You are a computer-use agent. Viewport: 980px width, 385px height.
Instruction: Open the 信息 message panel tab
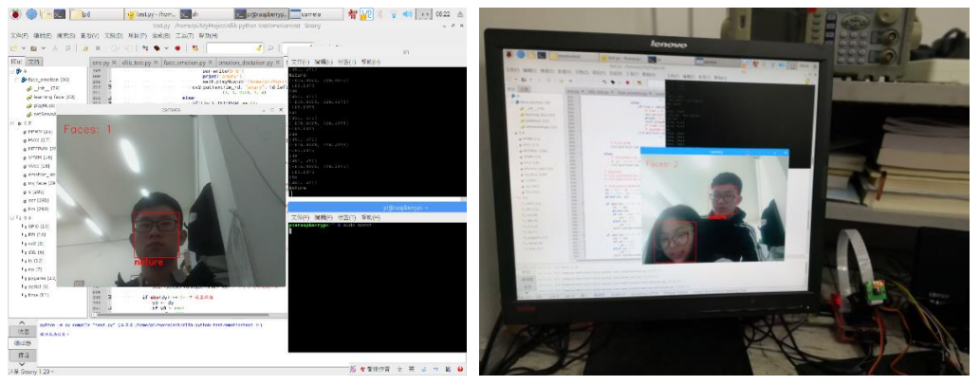[x=23, y=355]
